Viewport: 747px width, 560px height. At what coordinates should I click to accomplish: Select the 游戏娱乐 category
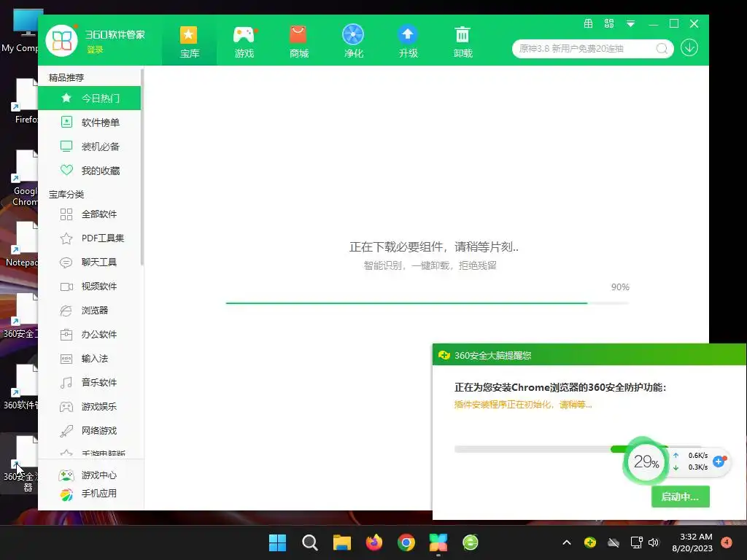pyautogui.click(x=90, y=407)
